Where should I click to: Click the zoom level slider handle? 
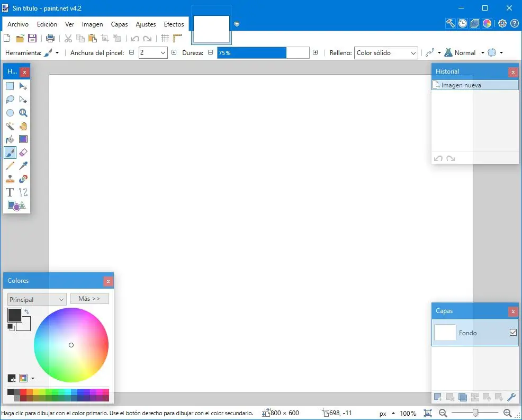(x=475, y=413)
